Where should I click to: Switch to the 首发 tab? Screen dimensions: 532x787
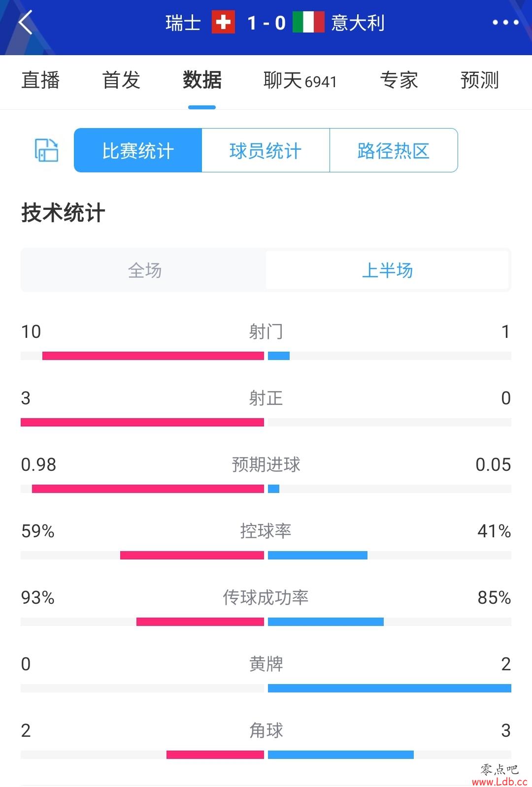coord(121,80)
